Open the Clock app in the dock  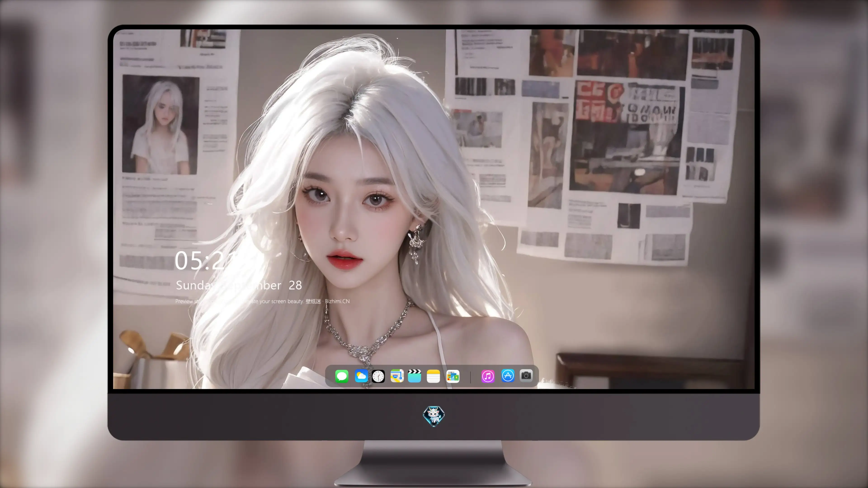pyautogui.click(x=378, y=376)
